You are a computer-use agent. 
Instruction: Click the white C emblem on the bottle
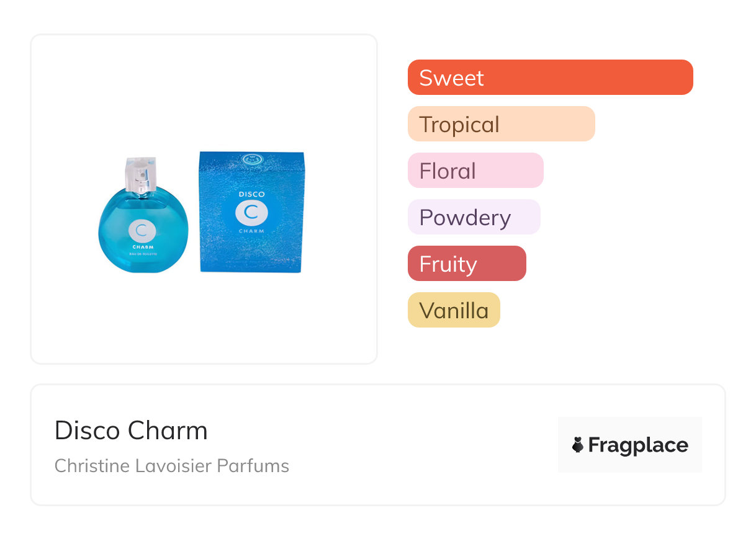point(142,231)
